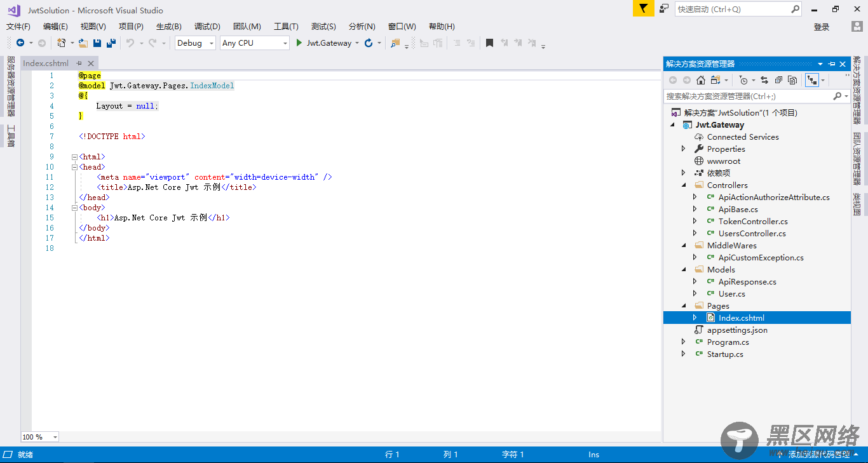
Task: Click the Find in Files toolbar icon
Action: (395, 43)
